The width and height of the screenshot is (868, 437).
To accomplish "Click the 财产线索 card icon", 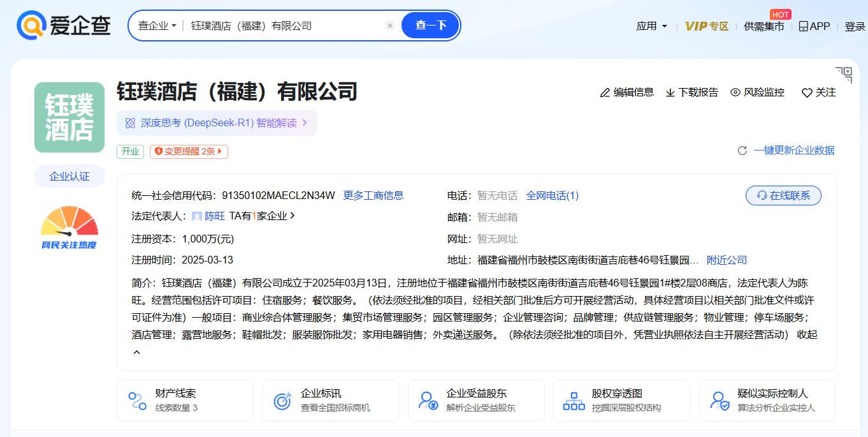I will pos(137,401).
